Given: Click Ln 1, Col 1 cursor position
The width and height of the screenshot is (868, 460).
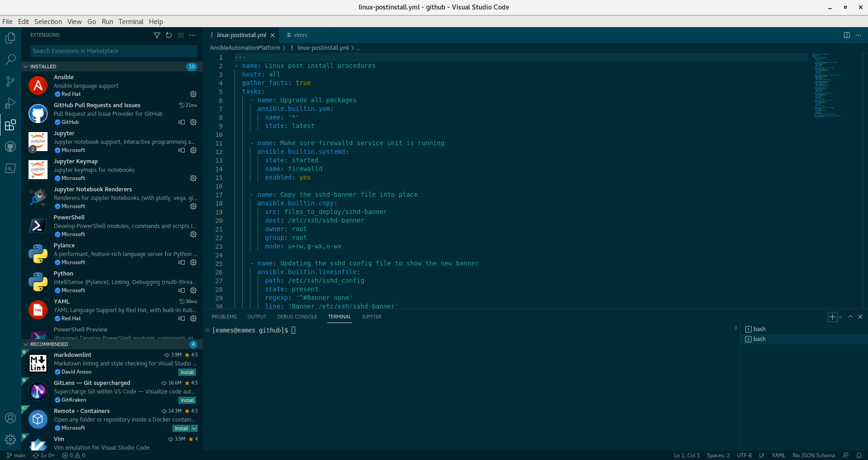Looking at the screenshot, I should pyautogui.click(x=686, y=455).
